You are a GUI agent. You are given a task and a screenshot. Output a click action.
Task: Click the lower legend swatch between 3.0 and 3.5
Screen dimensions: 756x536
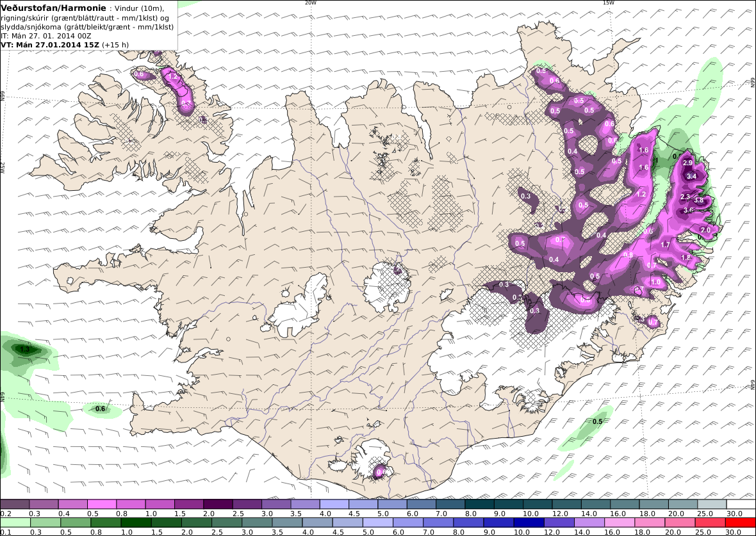pos(257,523)
